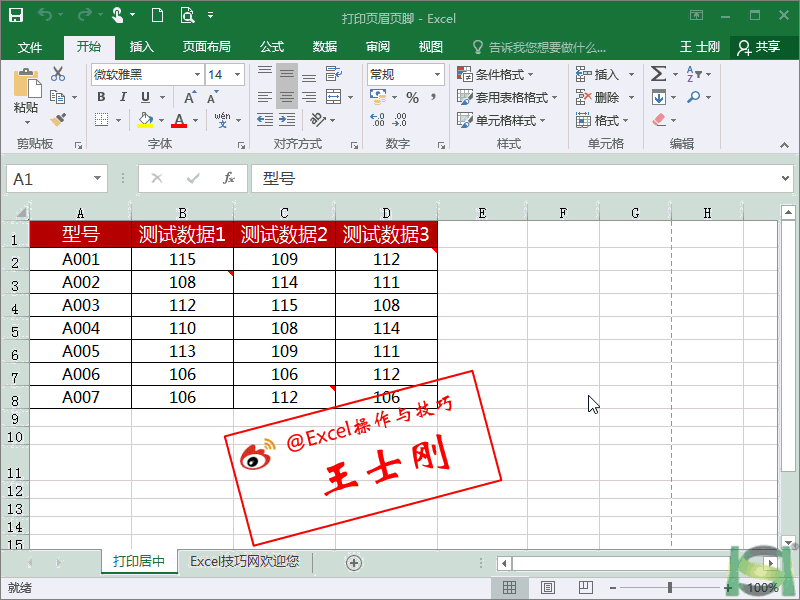Click the AutoSum sigma icon
The width and height of the screenshot is (800, 600).
point(658,74)
